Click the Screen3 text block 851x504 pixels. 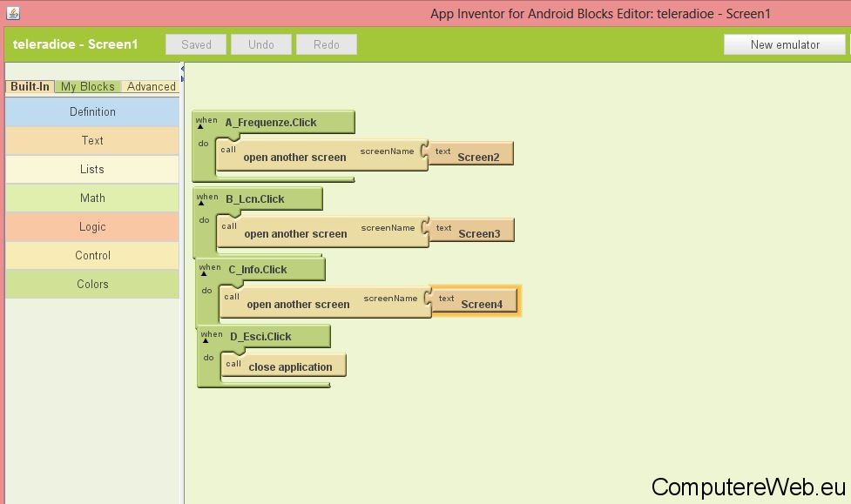pyautogui.click(x=471, y=231)
